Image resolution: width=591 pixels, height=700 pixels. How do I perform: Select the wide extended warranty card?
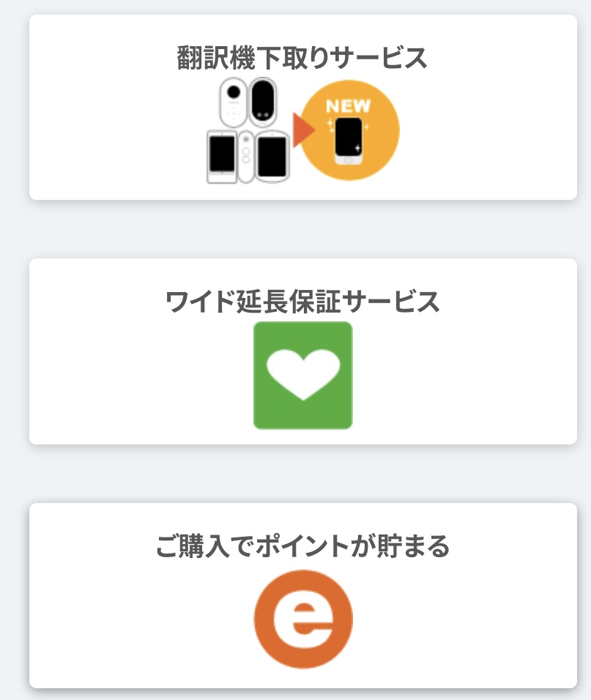click(x=303, y=351)
